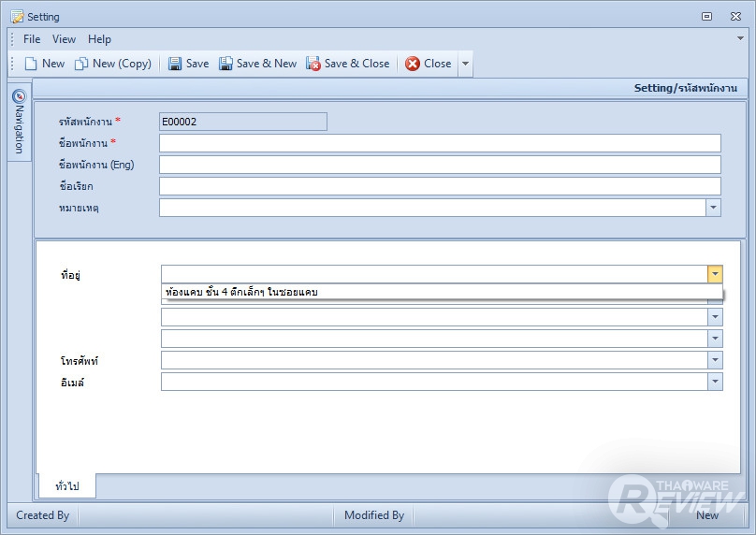756x535 pixels.
Task: Click the Save floppy disk icon
Action: [175, 64]
